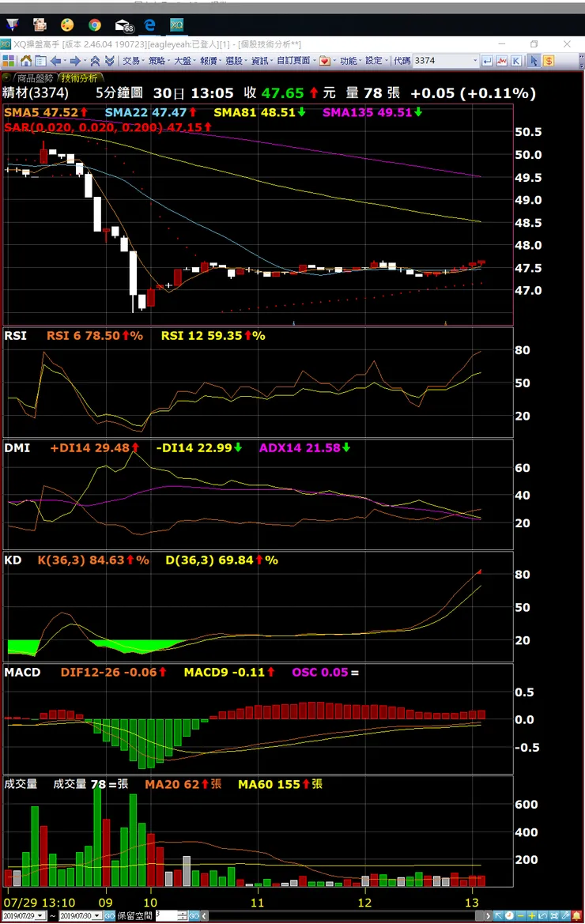Viewport: 585px width, 924px height.
Task: Click the fit-to-screen icon in bottom bar
Action: 554,916
